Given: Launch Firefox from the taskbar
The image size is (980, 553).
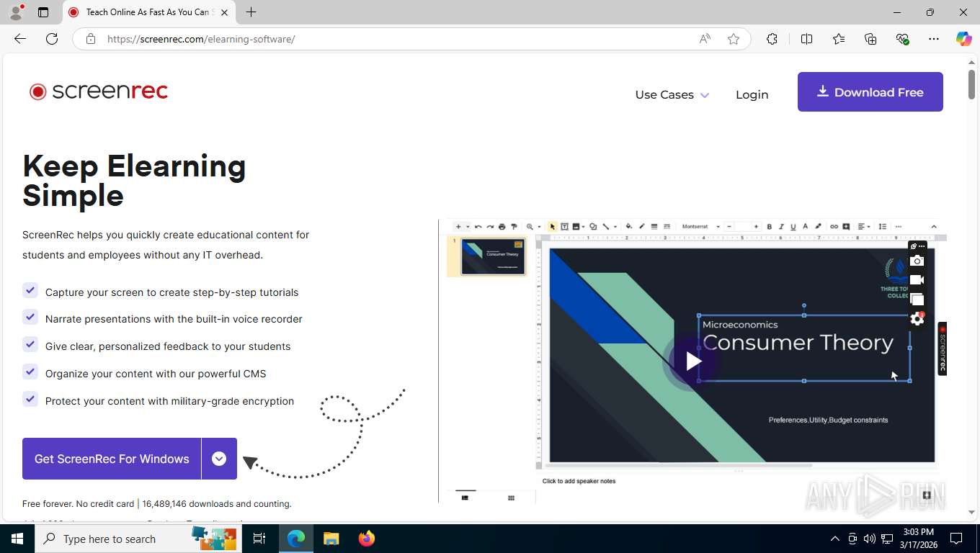Looking at the screenshot, I should click(x=366, y=539).
